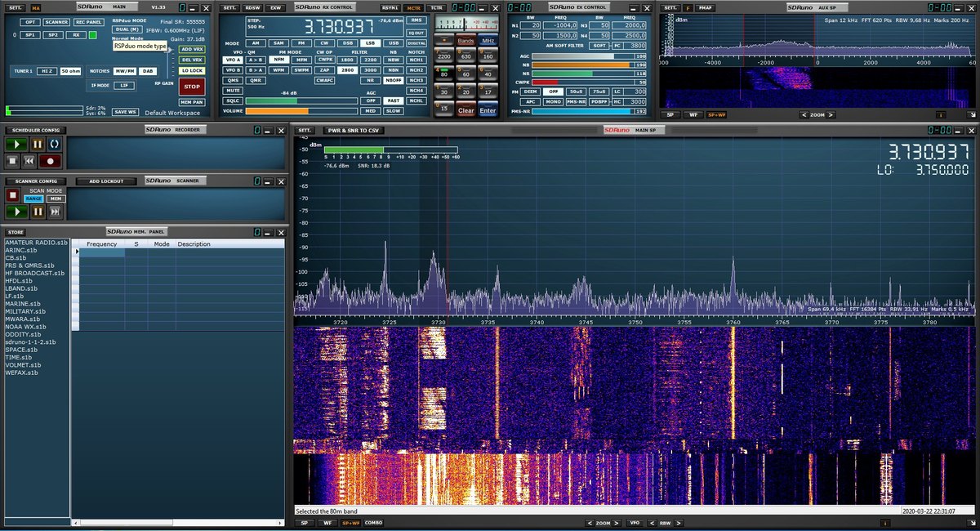Start recording with the red record button
Viewport: 980px width, 531px height.
(x=51, y=161)
